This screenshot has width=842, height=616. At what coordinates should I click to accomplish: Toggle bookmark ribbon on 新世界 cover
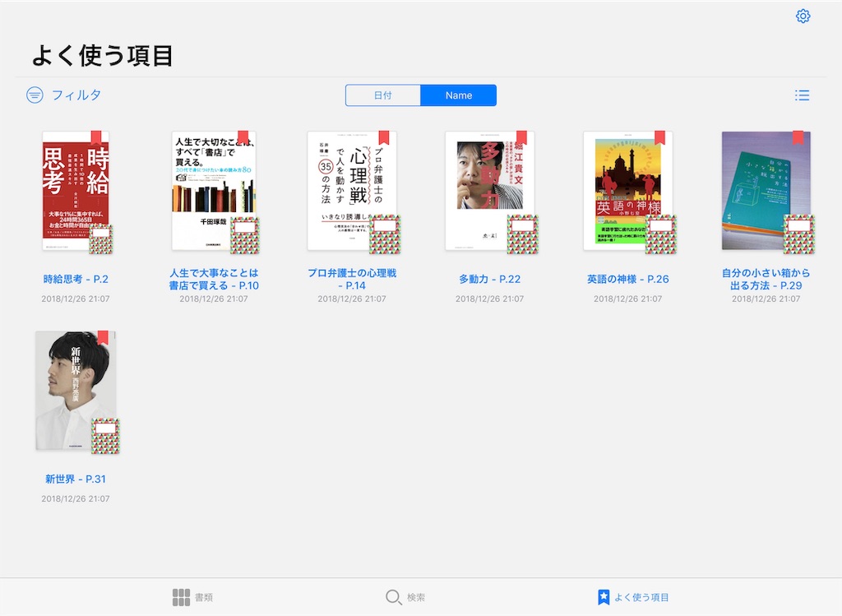pos(103,337)
